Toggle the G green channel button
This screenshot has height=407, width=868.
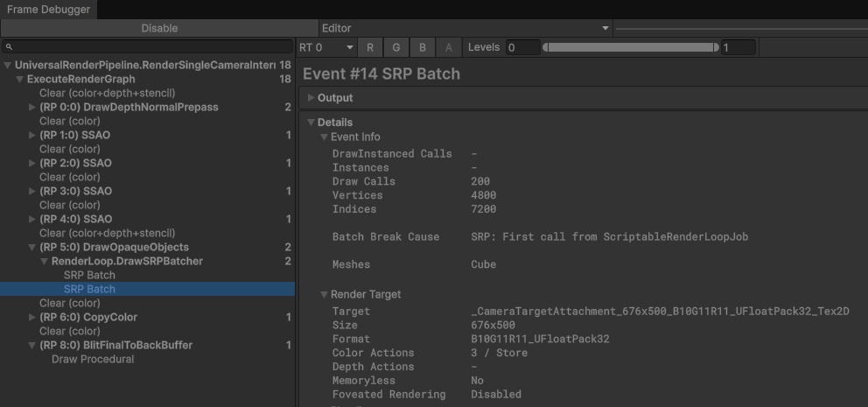pos(395,47)
